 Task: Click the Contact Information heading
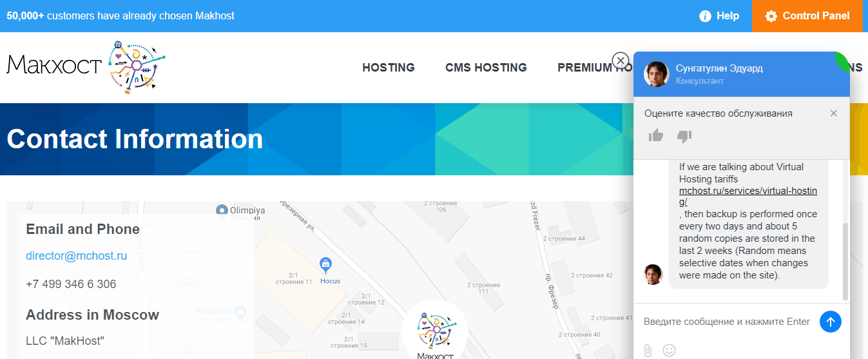point(135,139)
